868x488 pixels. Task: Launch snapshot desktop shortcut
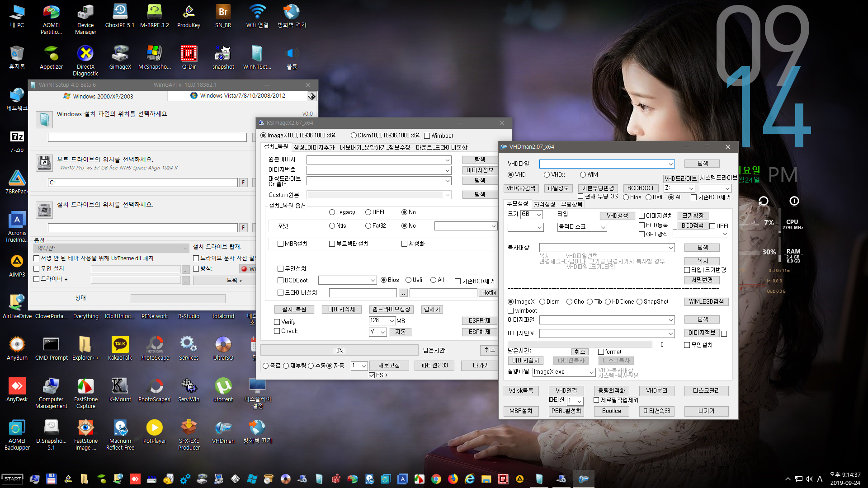pyautogui.click(x=223, y=58)
